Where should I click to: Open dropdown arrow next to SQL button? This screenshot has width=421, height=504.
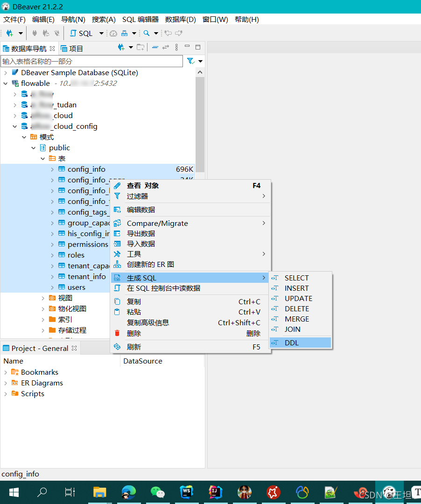(101, 33)
